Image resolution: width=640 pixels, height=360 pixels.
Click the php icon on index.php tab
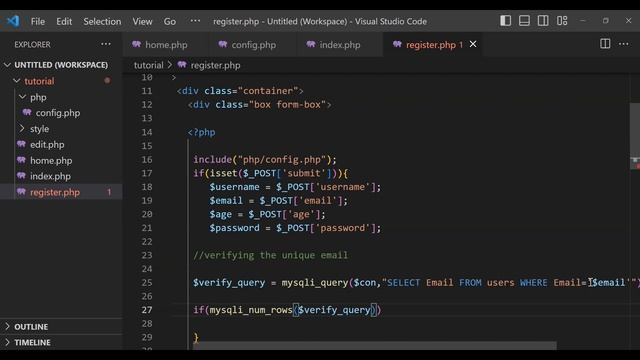click(311, 44)
